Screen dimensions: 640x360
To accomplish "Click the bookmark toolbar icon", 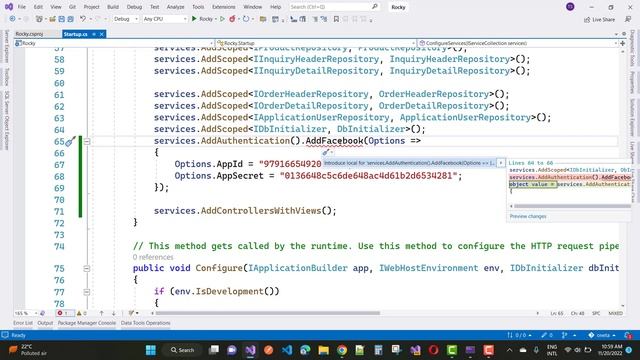I will tap(336, 19).
